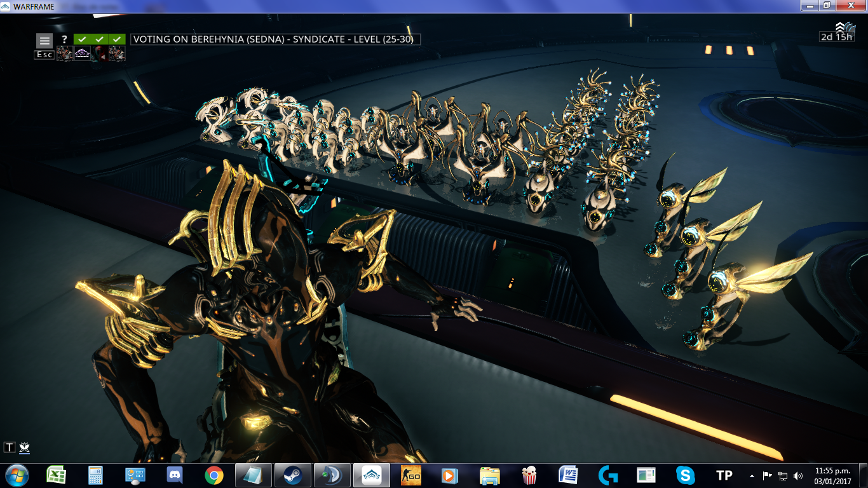Click the middle green vote checkmark
Viewport: 868px width, 488px height.
(x=99, y=39)
